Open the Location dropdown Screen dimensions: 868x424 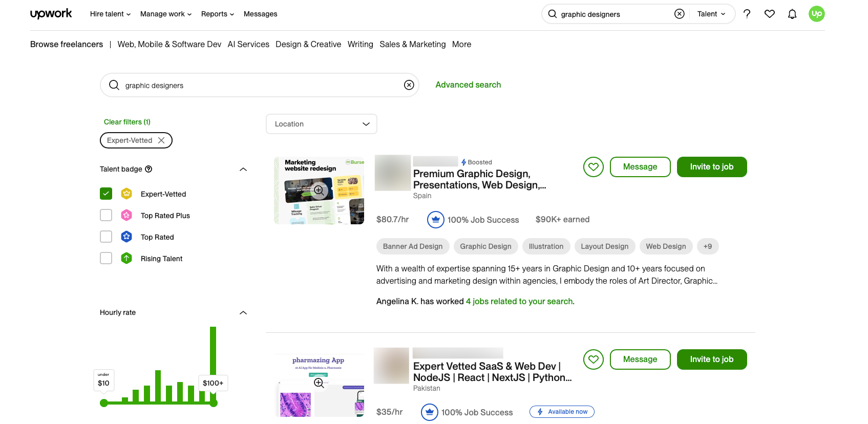click(322, 124)
